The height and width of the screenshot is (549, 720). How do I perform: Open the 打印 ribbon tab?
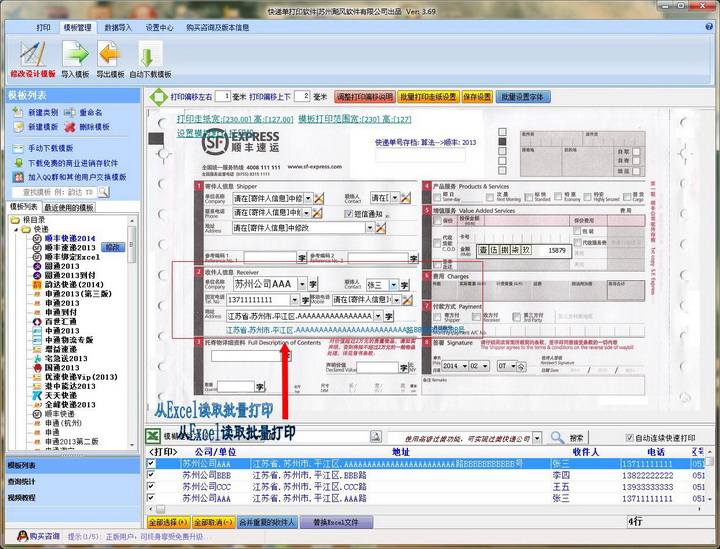pyautogui.click(x=43, y=28)
